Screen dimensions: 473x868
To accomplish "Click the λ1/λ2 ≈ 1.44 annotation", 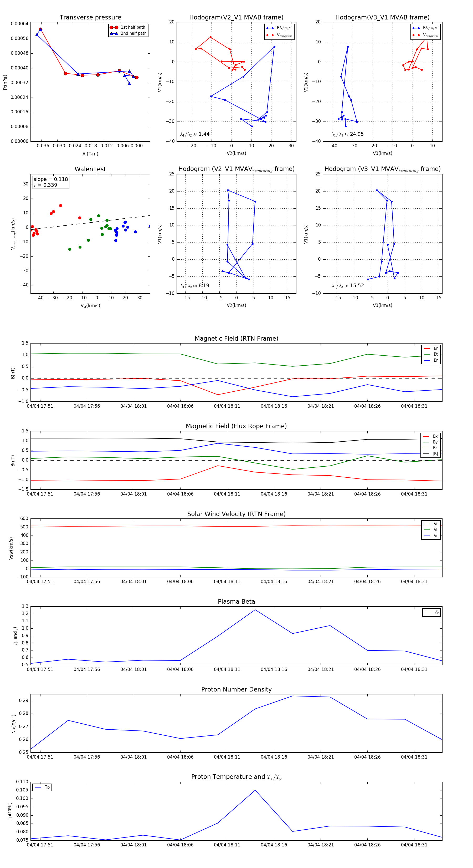I will 194,134.
